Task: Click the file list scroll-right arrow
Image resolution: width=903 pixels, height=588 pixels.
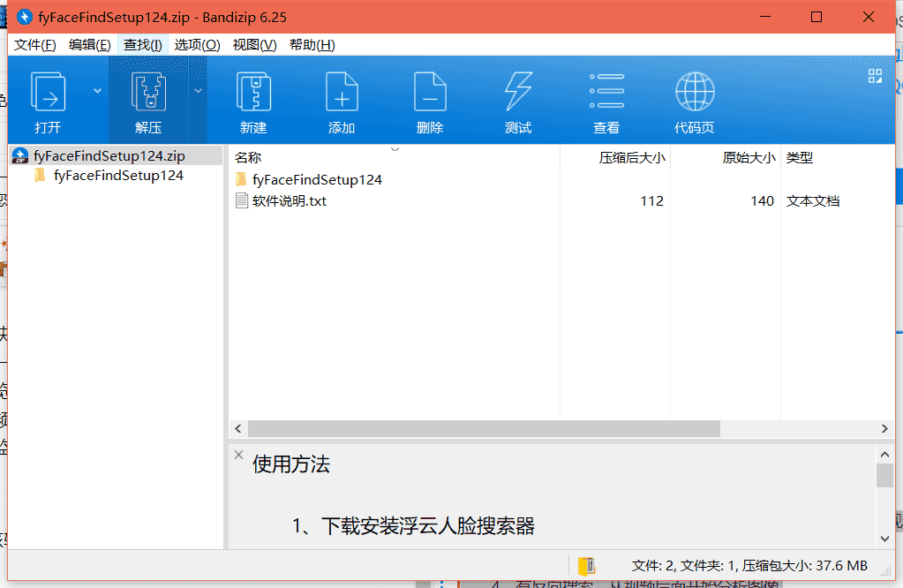Action: coord(884,428)
